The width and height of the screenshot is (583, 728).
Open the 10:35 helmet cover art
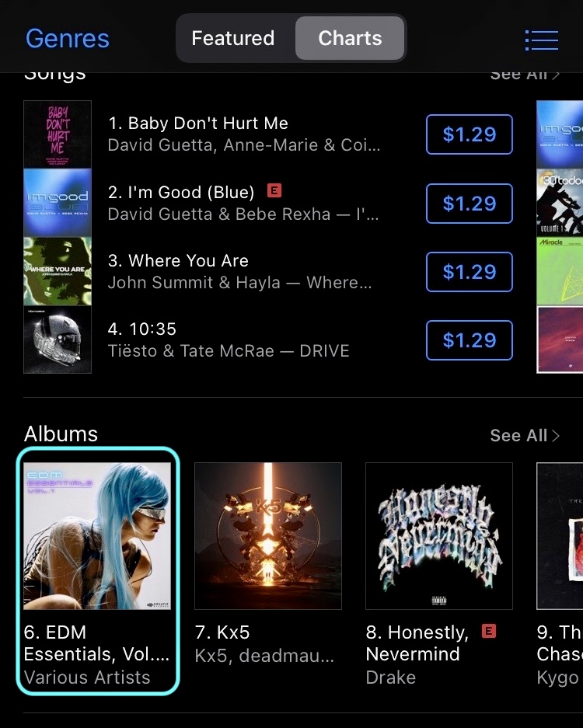coord(58,340)
